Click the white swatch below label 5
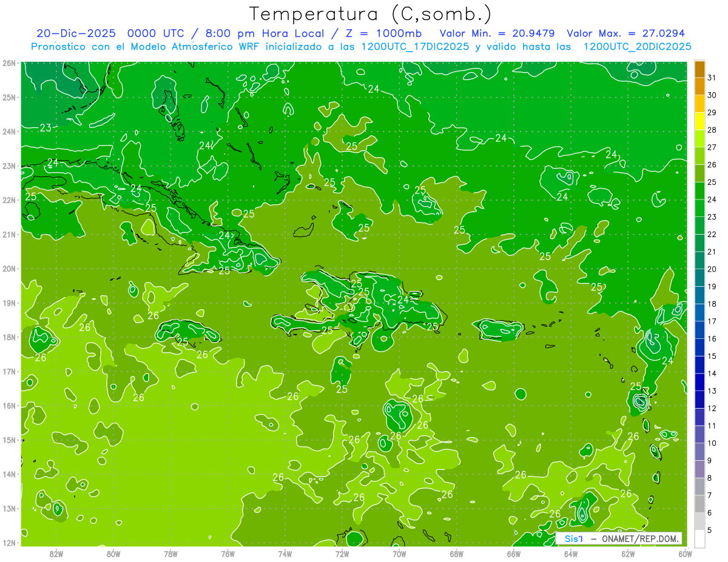This screenshot has height=562, width=728. coord(699,538)
